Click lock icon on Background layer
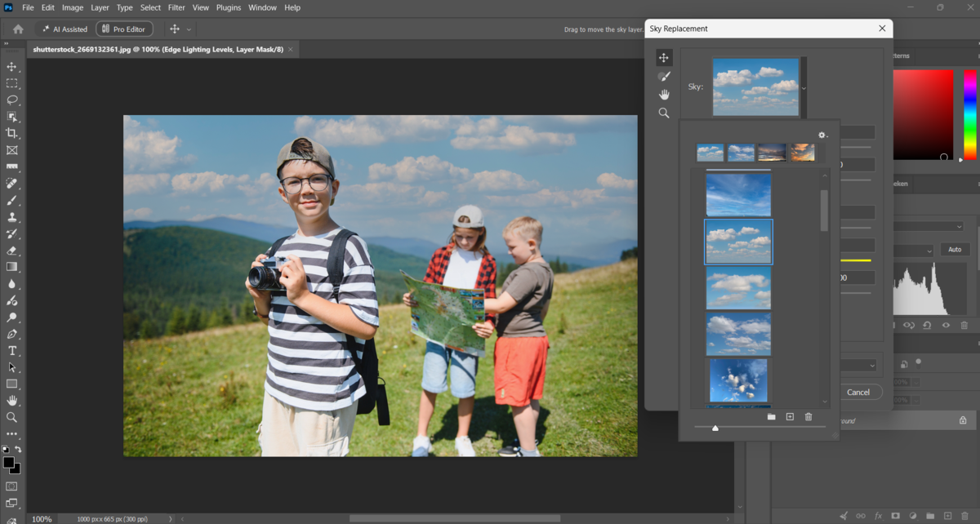The width and height of the screenshot is (980, 524). pos(963,420)
